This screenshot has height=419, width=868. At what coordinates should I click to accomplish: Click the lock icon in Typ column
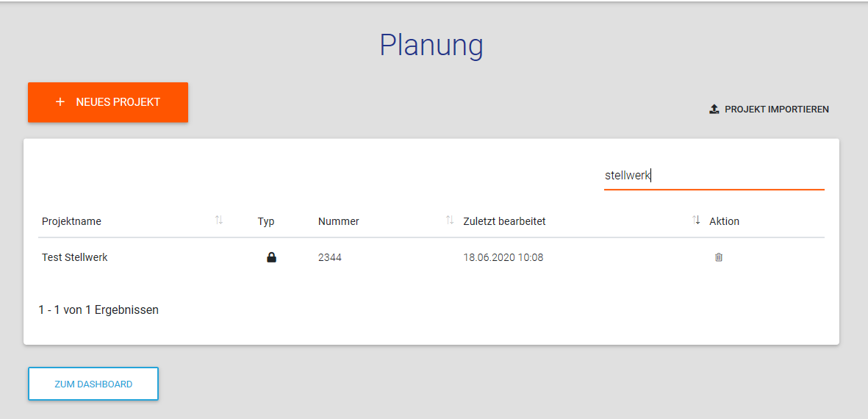pyautogui.click(x=271, y=258)
